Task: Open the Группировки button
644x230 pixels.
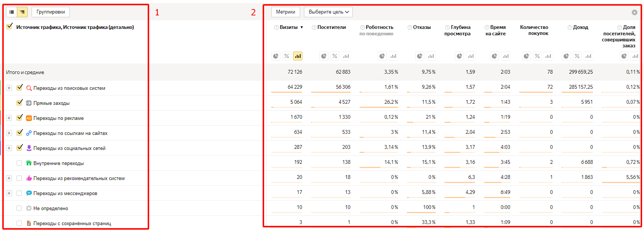Action: [51, 12]
